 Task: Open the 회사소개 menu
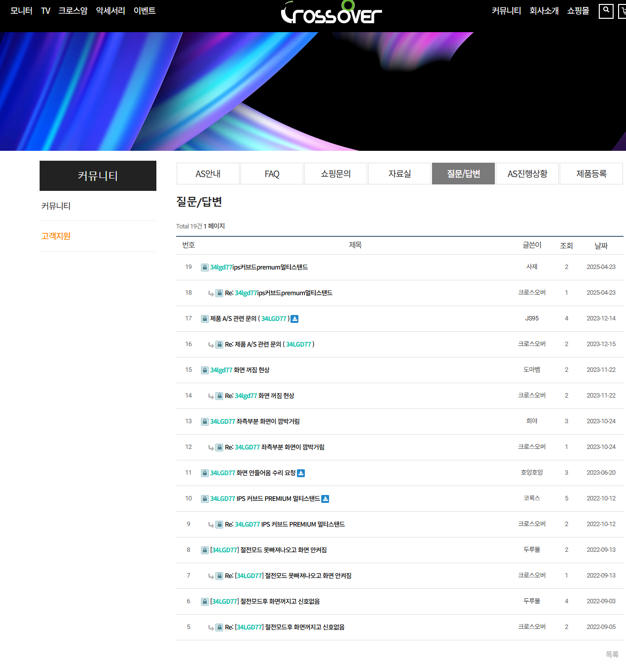point(544,11)
